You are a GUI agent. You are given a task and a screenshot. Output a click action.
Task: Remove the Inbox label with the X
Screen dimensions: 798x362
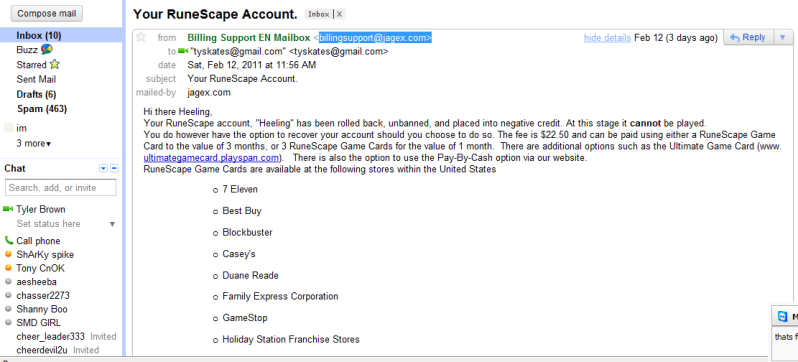pyautogui.click(x=339, y=14)
